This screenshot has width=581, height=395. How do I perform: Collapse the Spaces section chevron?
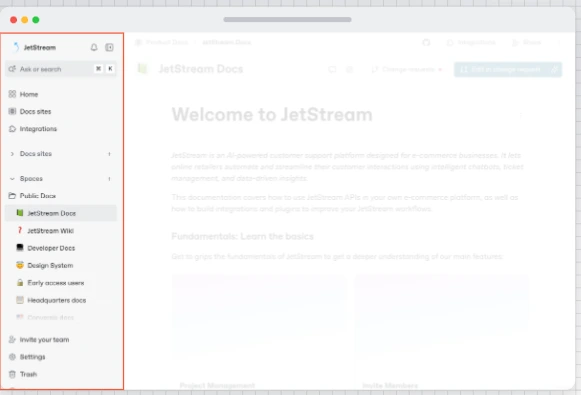pyautogui.click(x=12, y=179)
